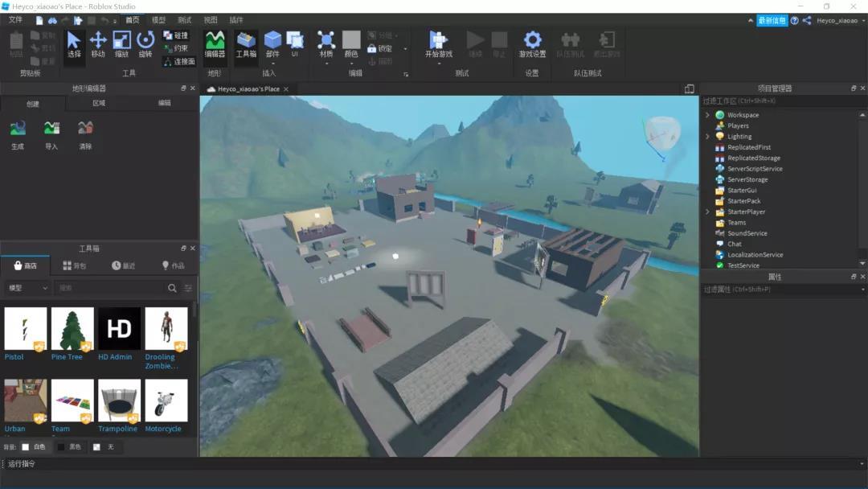
Task: Click the share icon next to username
Action: [x=807, y=20]
